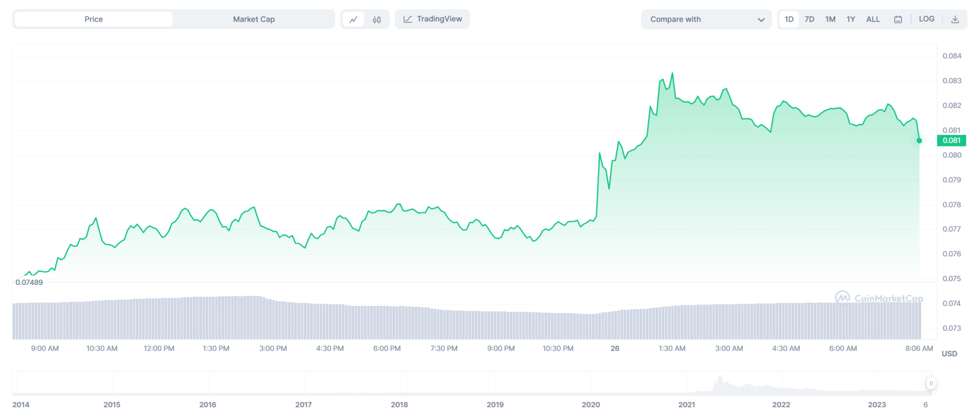Open TradingView chart mode

tap(433, 19)
